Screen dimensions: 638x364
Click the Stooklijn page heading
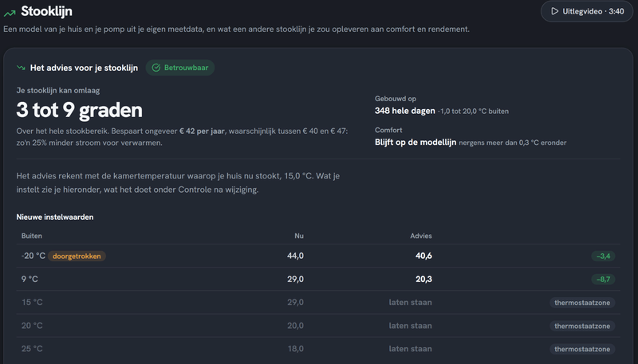tap(46, 11)
